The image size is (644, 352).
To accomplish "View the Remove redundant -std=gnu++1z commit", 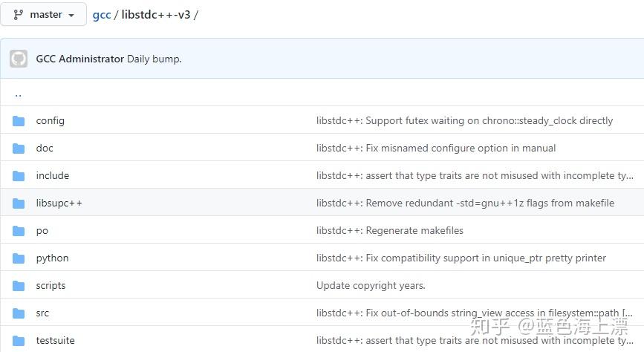I will click(x=465, y=203).
